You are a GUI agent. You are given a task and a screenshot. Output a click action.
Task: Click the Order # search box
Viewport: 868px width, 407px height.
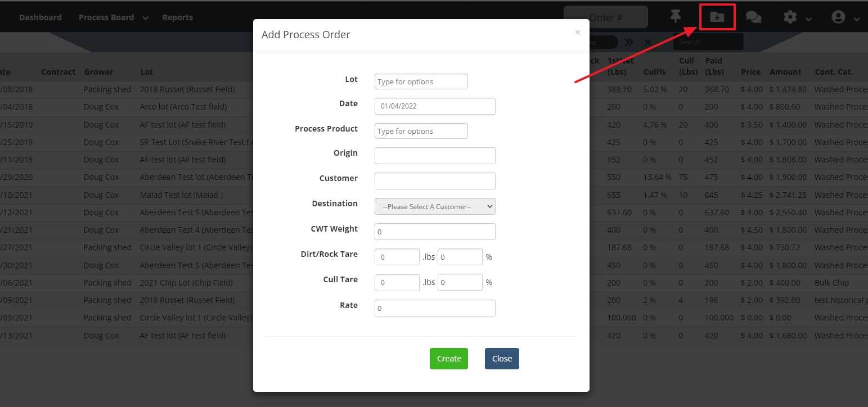(605, 17)
